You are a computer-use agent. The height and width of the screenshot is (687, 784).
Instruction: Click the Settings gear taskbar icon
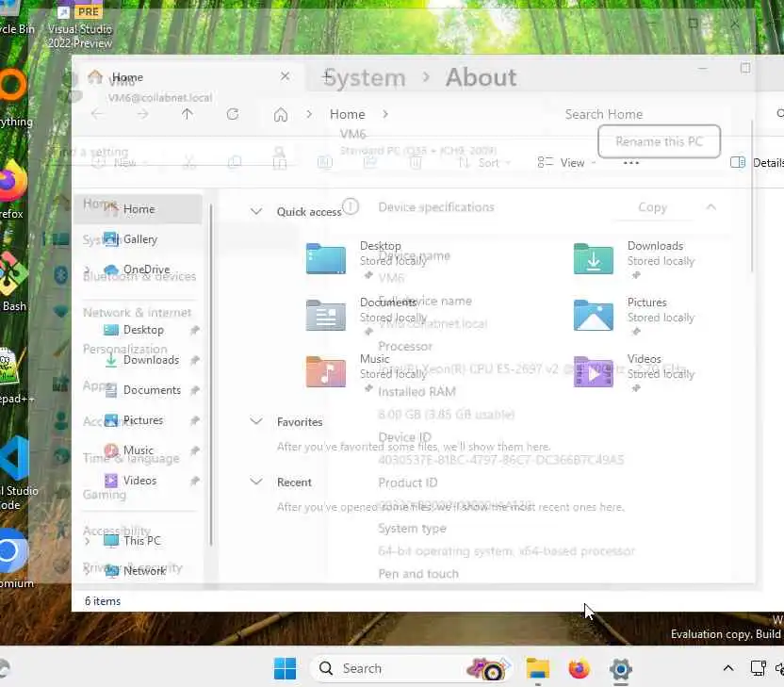point(620,669)
